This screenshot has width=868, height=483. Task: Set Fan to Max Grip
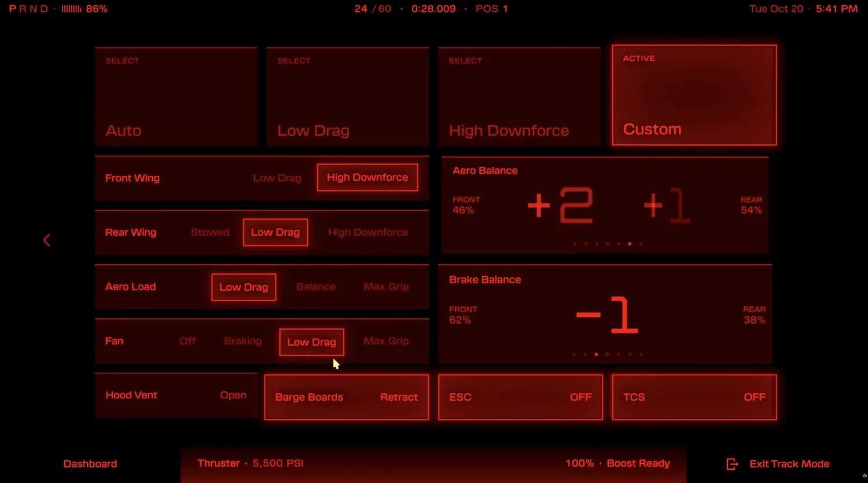pos(386,341)
